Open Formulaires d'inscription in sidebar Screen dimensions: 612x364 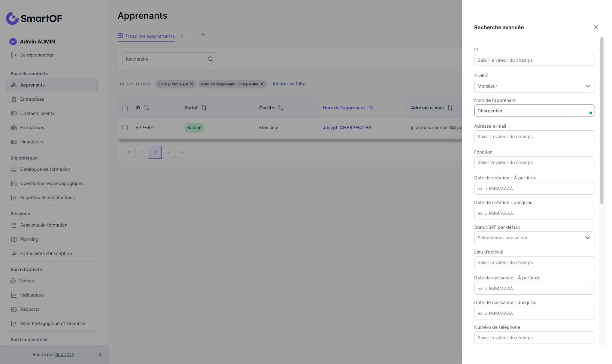pyautogui.click(x=52, y=254)
